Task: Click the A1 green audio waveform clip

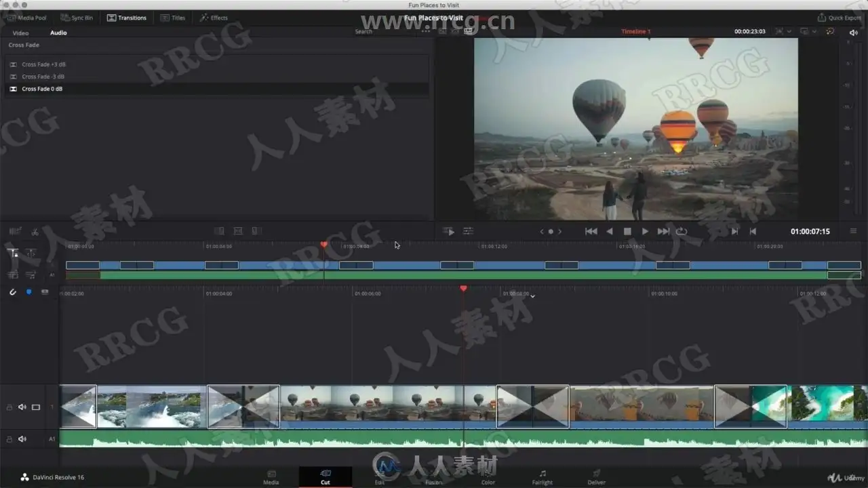Action: pos(463,439)
